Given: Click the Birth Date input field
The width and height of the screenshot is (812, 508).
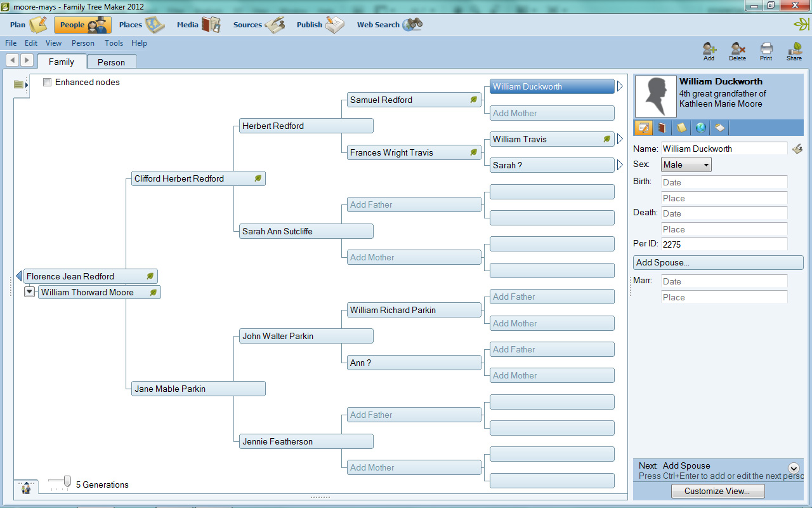Looking at the screenshot, I should click(x=724, y=182).
